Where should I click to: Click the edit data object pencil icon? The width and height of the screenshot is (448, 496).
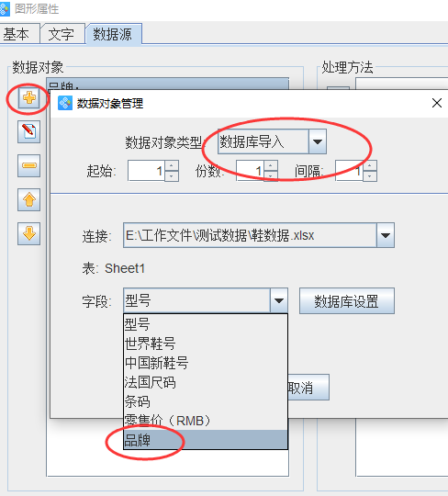pos(28,131)
